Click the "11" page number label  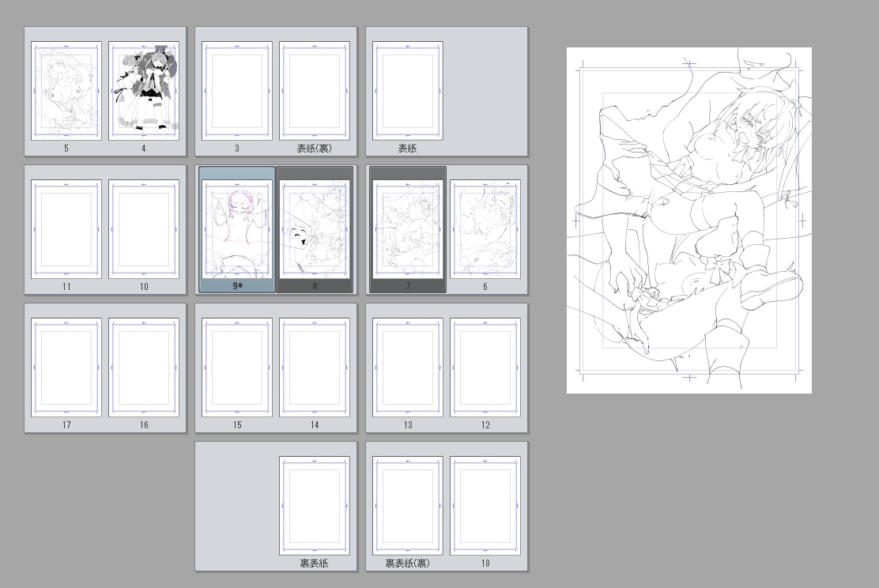(x=66, y=286)
